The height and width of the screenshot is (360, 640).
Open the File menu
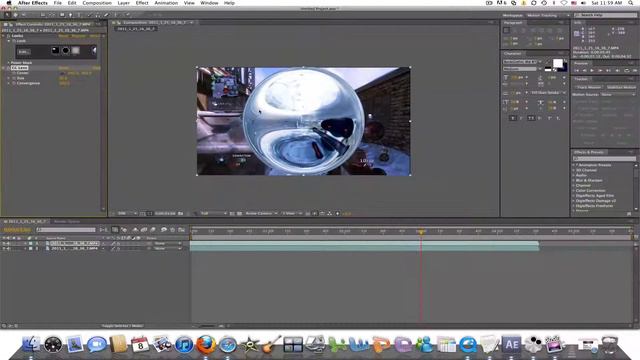(x=58, y=3)
